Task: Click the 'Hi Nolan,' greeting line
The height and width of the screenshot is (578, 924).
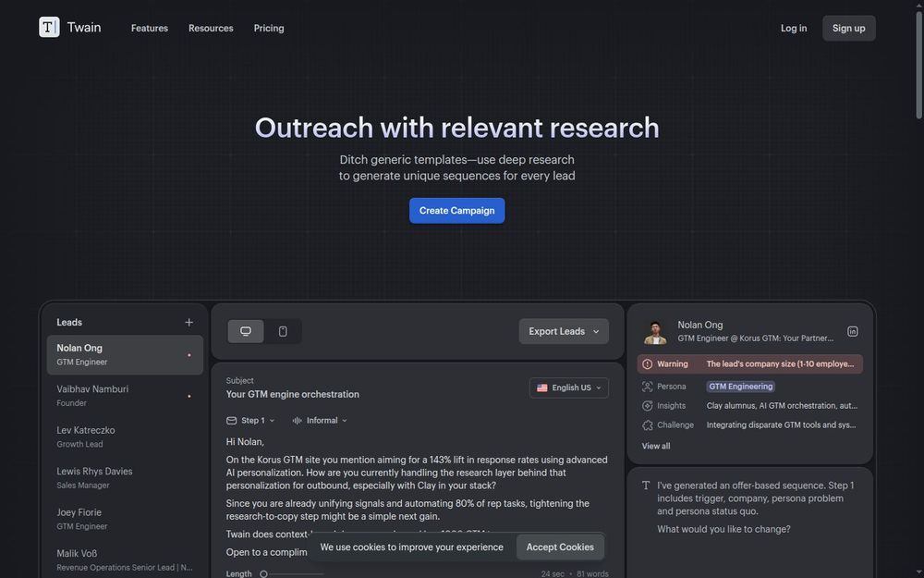Action: coord(245,442)
